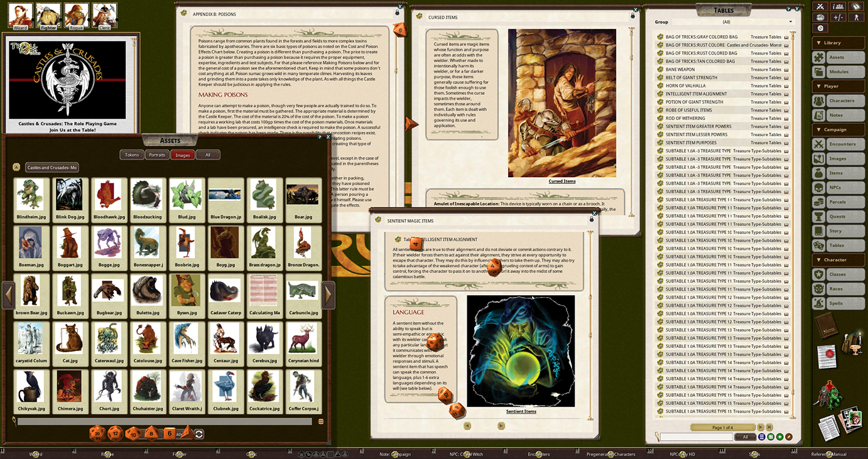Open the Spells icon in sidebar
868x459 pixels.
point(818,303)
